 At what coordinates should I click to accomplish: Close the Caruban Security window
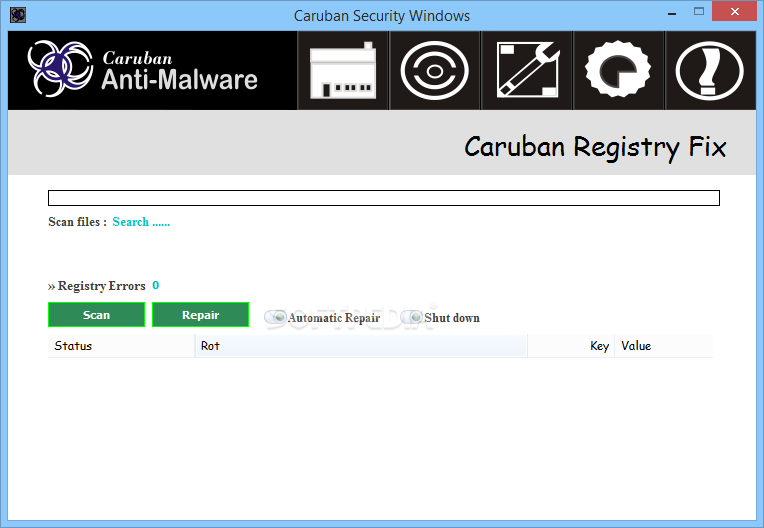pos(735,12)
